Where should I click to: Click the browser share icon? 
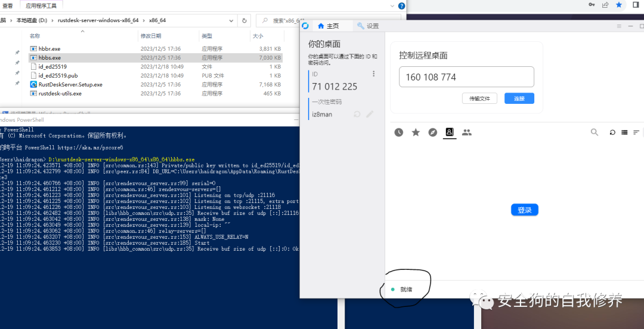coord(605,5)
